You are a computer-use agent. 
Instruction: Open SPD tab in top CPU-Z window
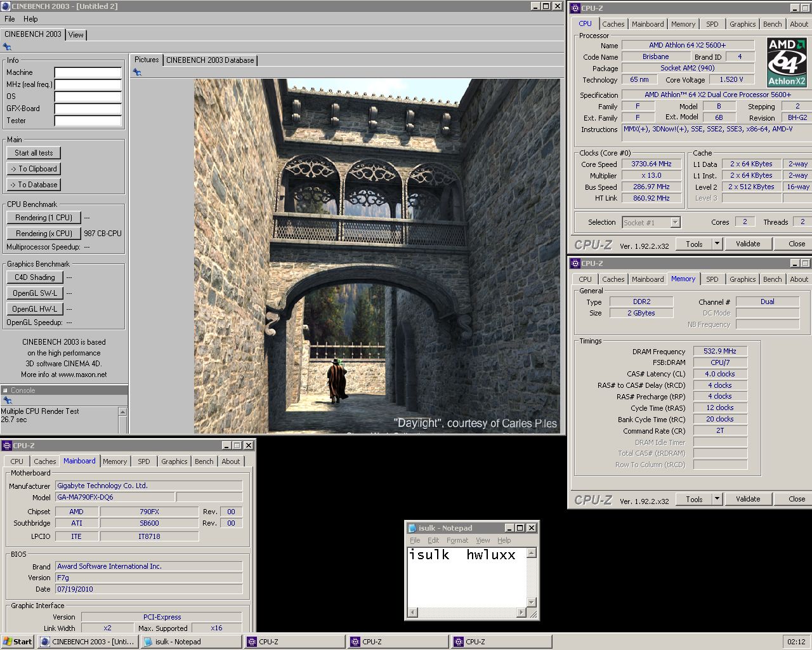pos(712,24)
